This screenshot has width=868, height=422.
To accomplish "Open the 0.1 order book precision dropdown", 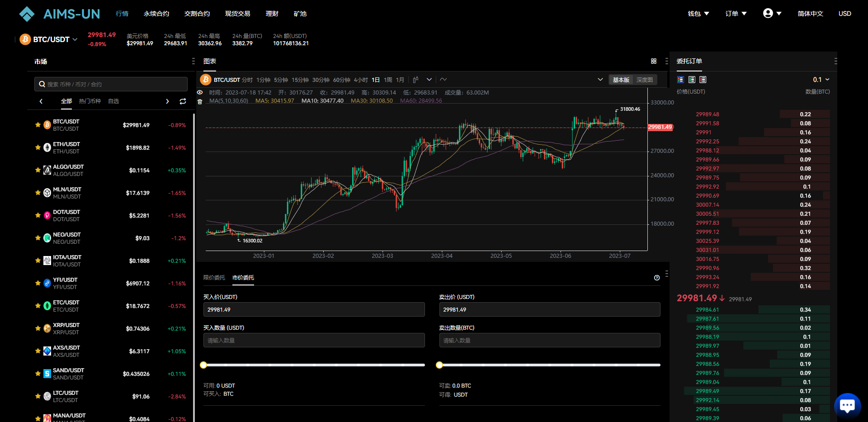I will 821,80.
